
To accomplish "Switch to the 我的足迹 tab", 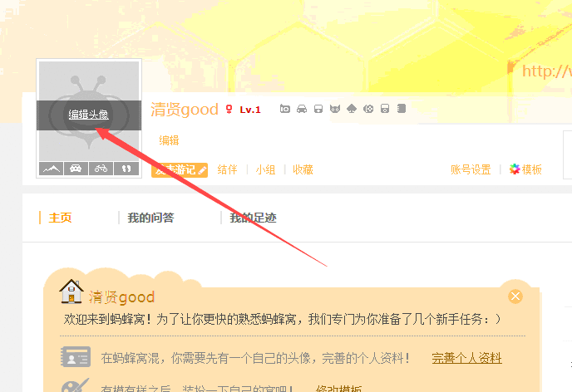I will pyautogui.click(x=253, y=218).
